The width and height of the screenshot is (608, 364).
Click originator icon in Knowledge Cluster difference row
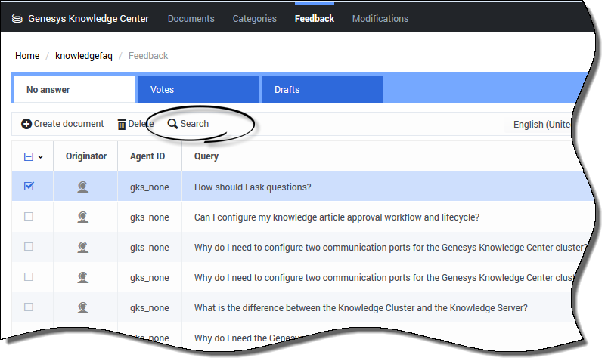[83, 308]
